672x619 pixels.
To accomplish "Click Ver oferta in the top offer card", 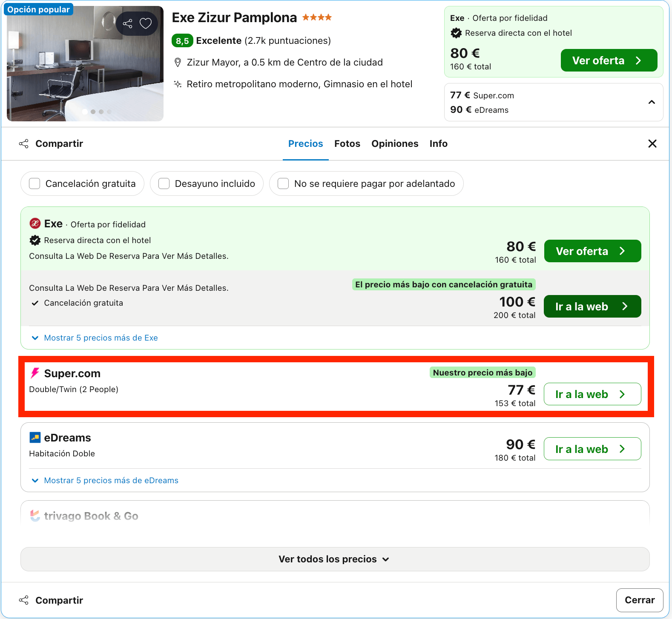I will tap(609, 60).
